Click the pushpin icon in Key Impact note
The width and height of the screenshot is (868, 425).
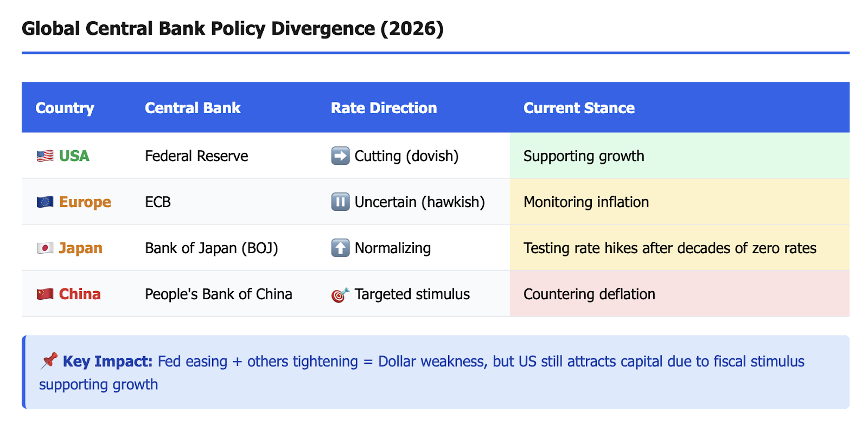pyautogui.click(x=49, y=361)
